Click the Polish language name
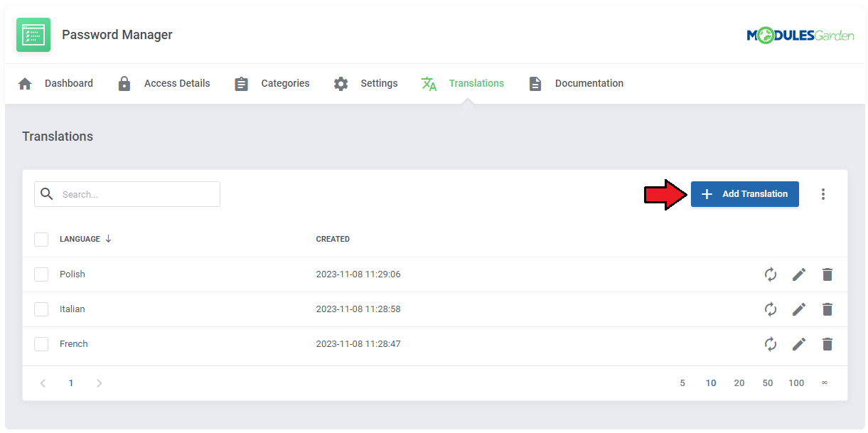Image resolution: width=868 pixels, height=433 pixels. click(73, 274)
